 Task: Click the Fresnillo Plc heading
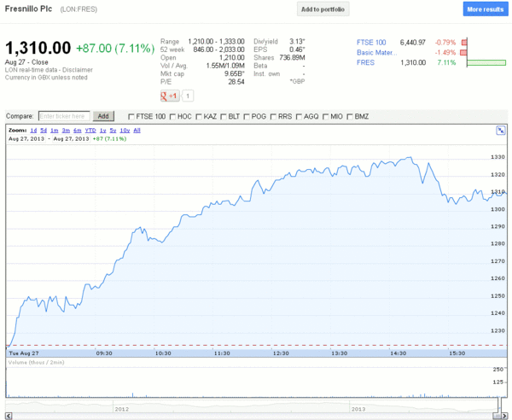(x=28, y=9)
